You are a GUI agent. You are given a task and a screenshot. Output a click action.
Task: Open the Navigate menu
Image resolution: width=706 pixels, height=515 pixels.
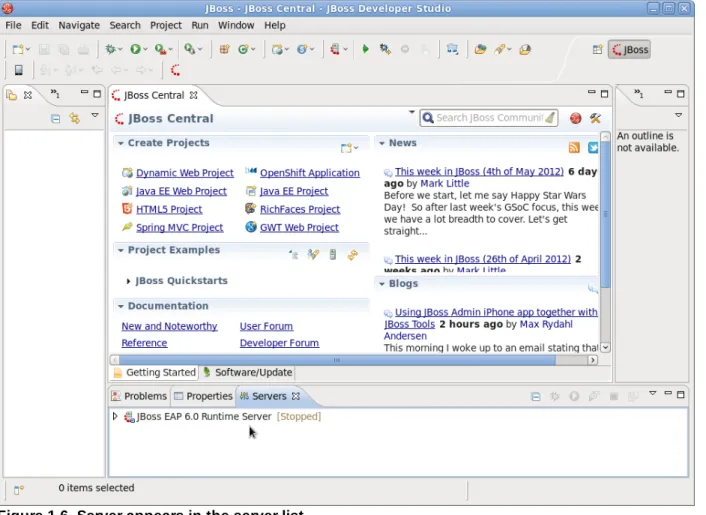tap(79, 25)
